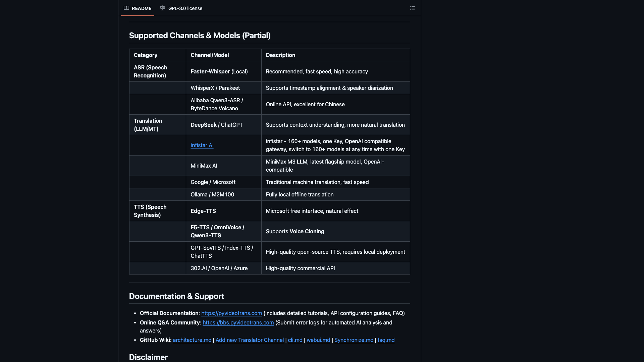This screenshot has height=362, width=644.
Task: Click 'Fully local offline translation' description
Action: 300,194
